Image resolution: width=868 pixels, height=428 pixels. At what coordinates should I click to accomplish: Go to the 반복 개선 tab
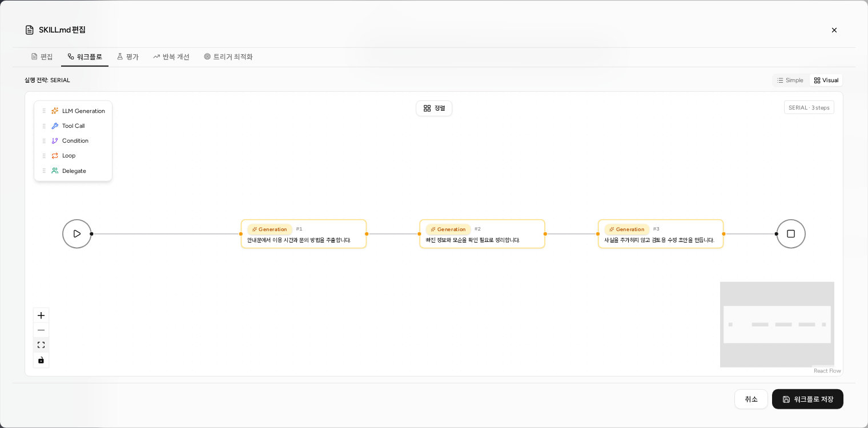171,56
